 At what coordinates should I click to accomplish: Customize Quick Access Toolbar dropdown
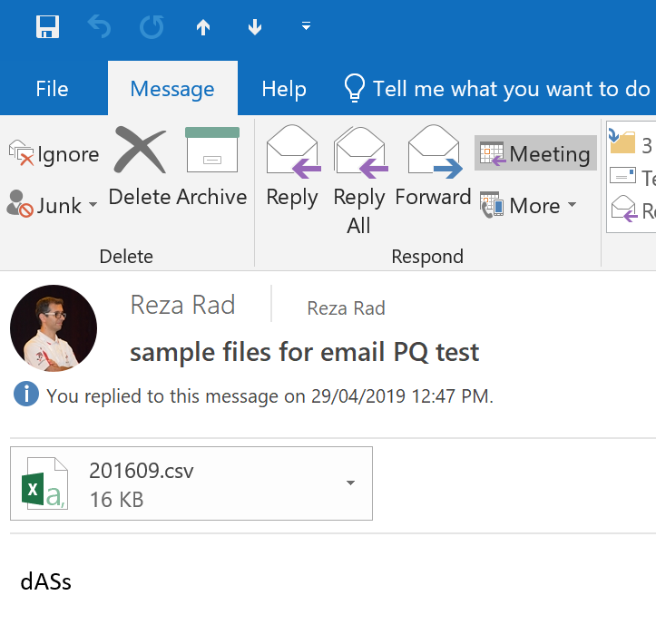coord(307,27)
